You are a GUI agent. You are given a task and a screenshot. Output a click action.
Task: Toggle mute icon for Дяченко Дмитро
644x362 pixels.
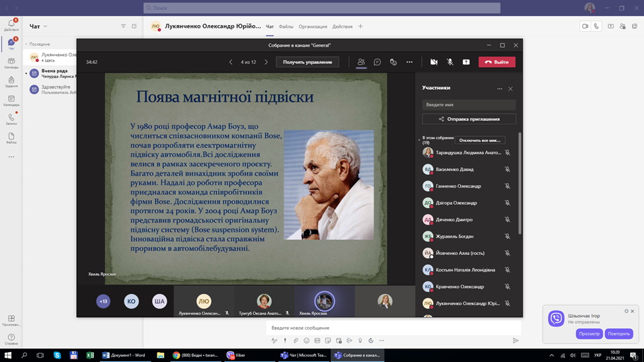[x=508, y=219]
